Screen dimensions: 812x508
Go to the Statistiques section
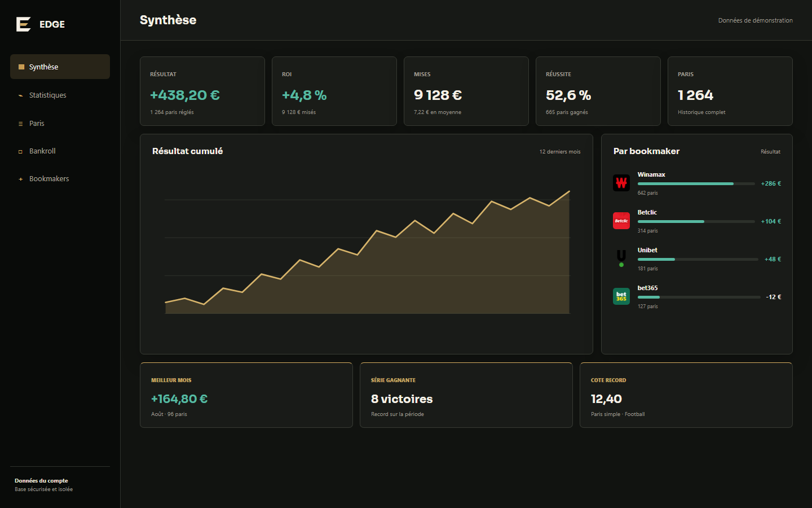coord(60,95)
